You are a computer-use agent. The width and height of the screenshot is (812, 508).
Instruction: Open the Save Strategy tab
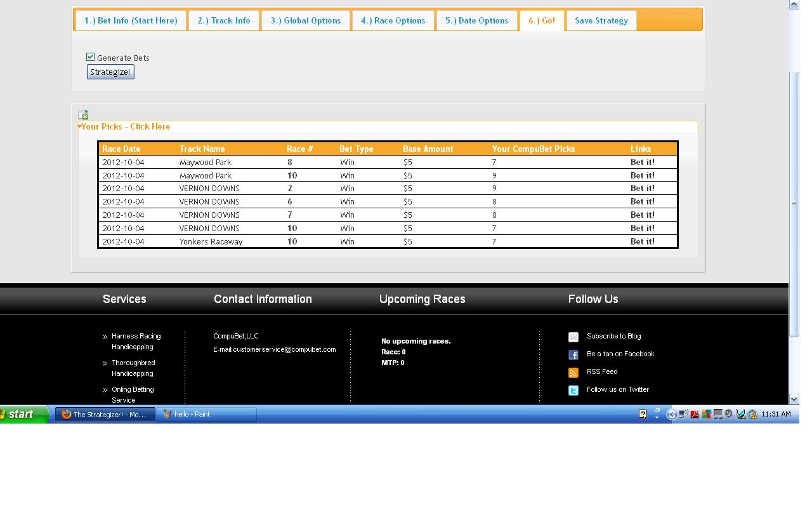pos(601,20)
